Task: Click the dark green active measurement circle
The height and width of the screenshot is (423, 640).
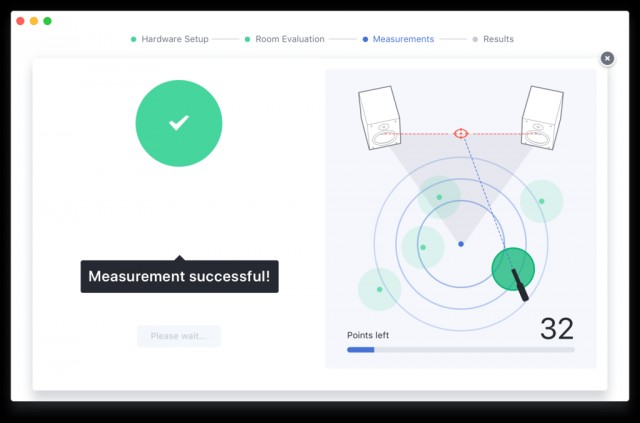Action: (x=511, y=266)
